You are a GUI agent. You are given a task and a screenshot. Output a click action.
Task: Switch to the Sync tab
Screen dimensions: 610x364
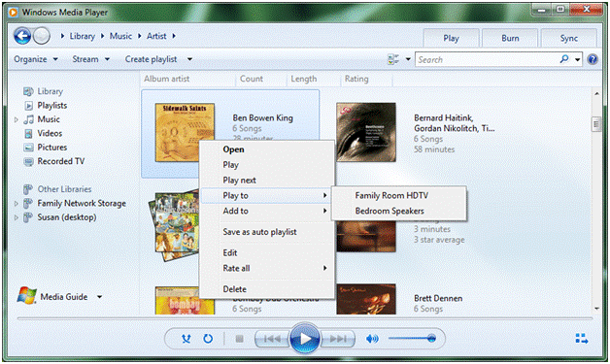[569, 38]
